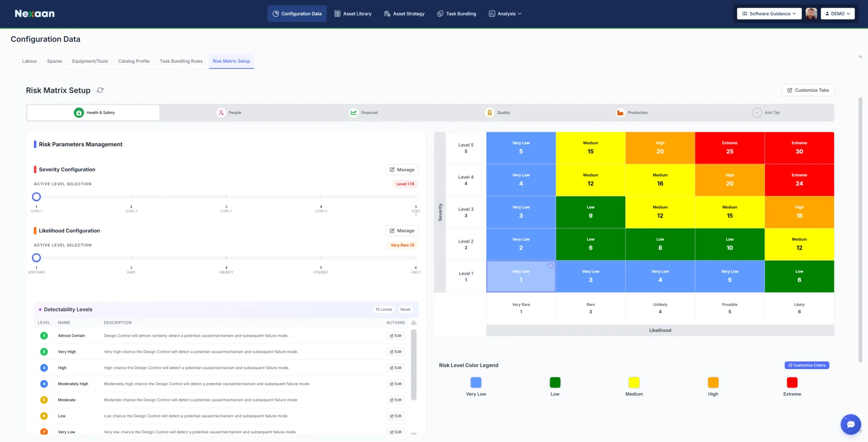
Task: Expand the Analysis menu
Action: [505, 14]
